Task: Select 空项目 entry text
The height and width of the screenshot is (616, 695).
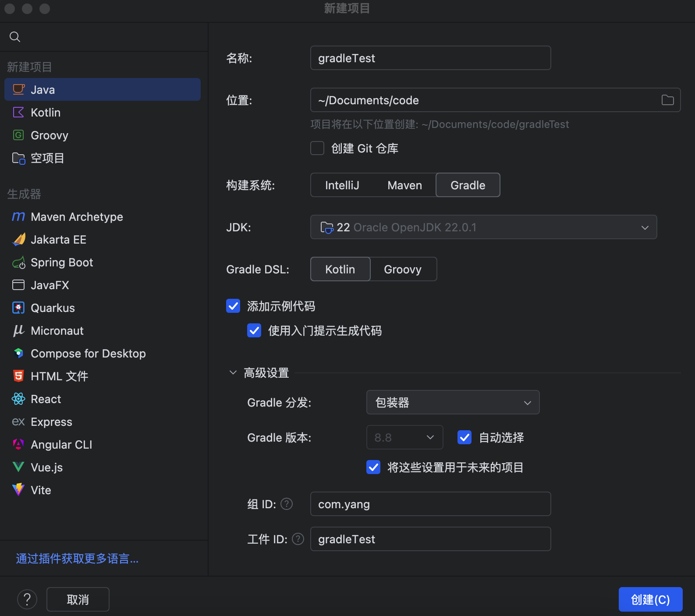Action: tap(47, 158)
